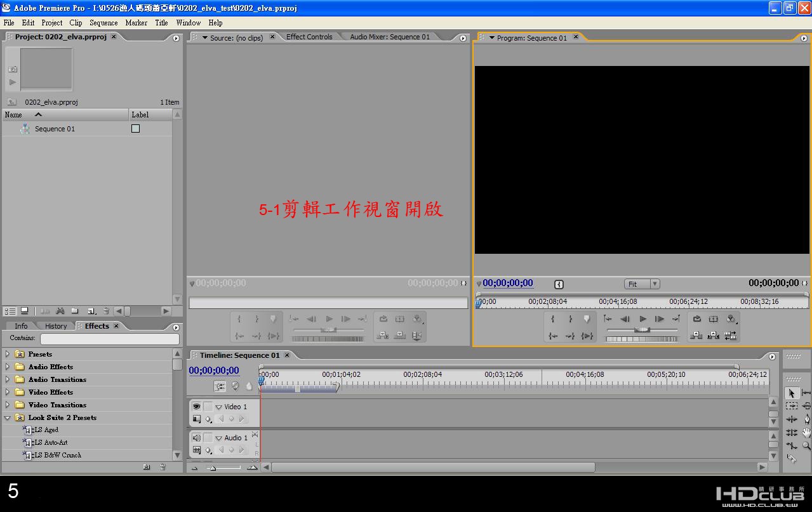Expand Audio Transitions folder
The width and height of the screenshot is (812, 512).
click(x=8, y=379)
